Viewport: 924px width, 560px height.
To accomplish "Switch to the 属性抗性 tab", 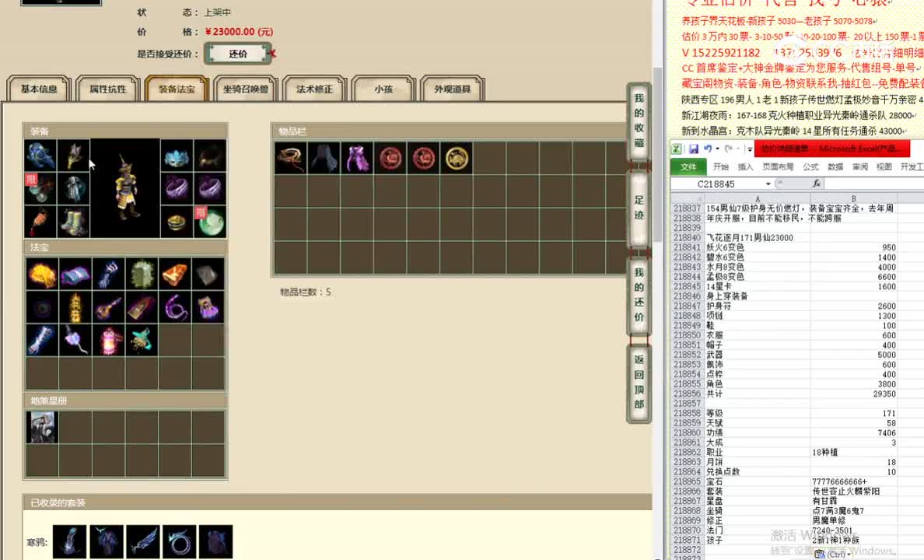I will pos(108,89).
